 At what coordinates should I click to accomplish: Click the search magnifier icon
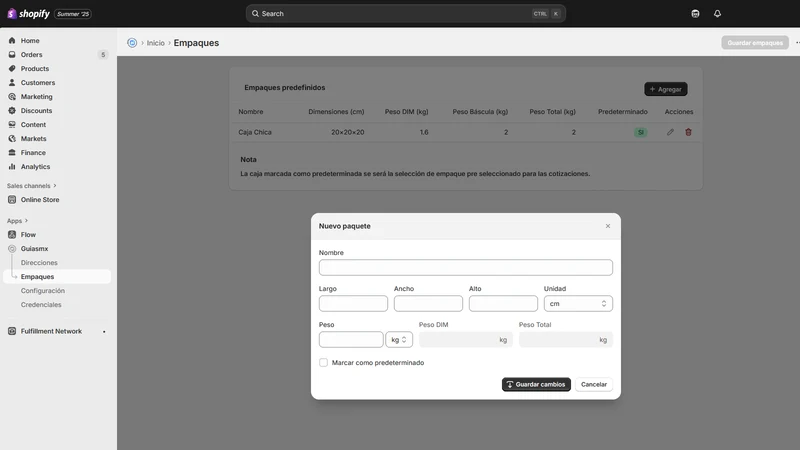click(x=255, y=14)
